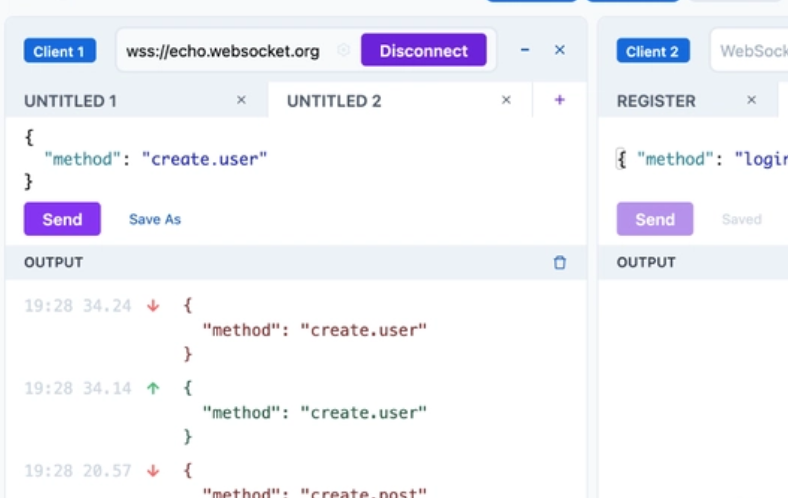The width and height of the screenshot is (788, 498).
Task: Click the red down arrow at 19:28 34.24
Action: point(153,306)
